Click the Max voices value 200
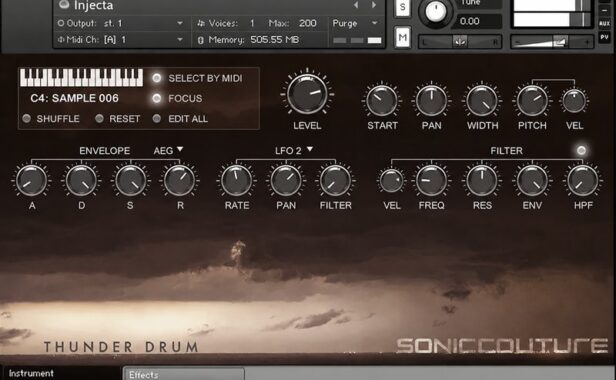 [x=307, y=23]
